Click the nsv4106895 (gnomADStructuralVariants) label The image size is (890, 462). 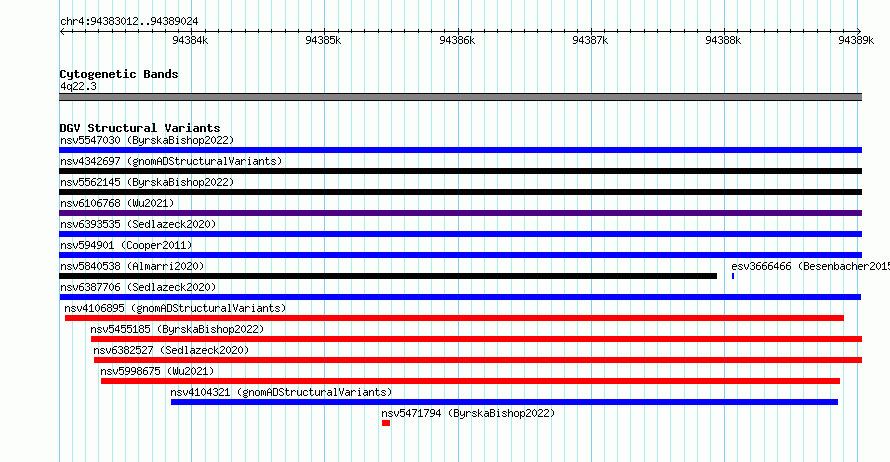tap(175, 308)
